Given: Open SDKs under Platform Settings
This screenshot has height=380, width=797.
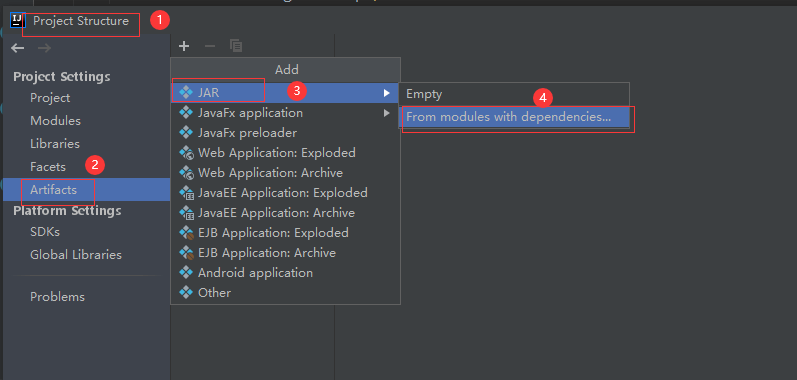Looking at the screenshot, I should [x=45, y=232].
